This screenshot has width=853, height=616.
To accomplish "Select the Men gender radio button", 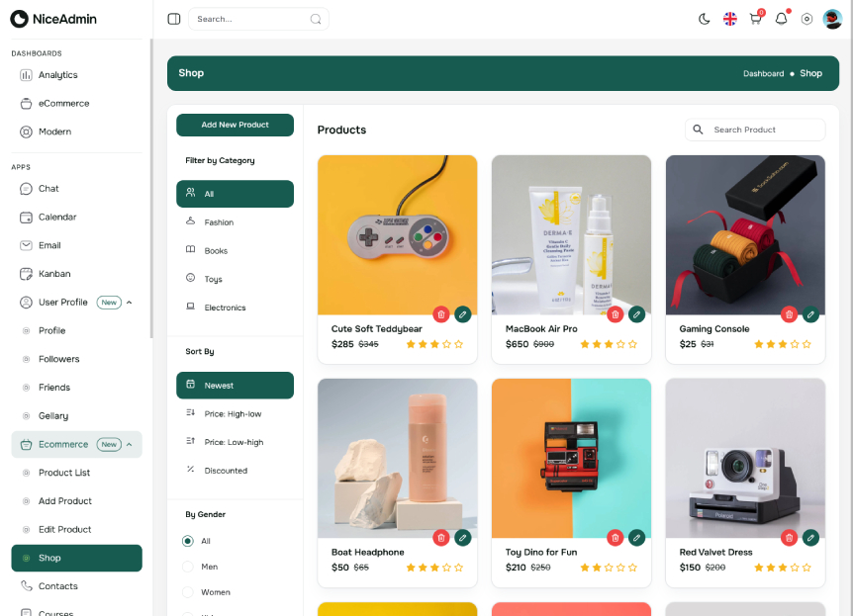I will [188, 567].
